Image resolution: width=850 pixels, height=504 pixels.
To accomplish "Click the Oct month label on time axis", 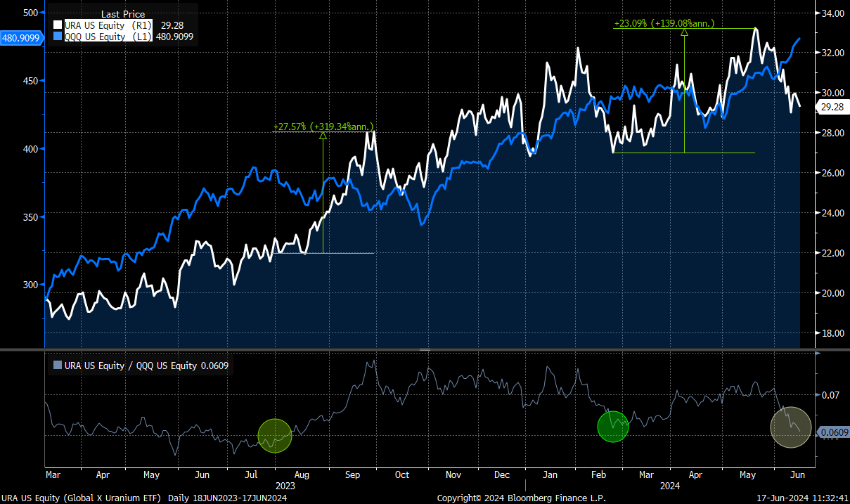I will pyautogui.click(x=401, y=475).
